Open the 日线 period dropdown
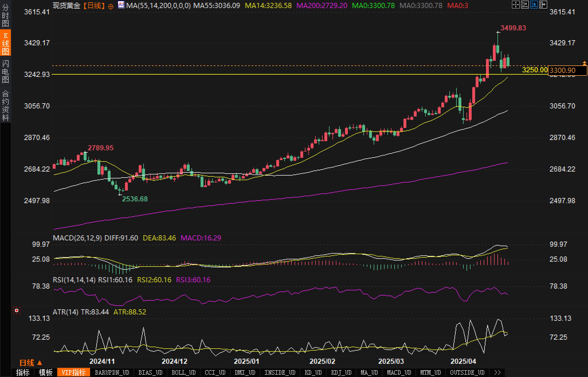The height and width of the screenshot is (377, 588). click(30, 363)
